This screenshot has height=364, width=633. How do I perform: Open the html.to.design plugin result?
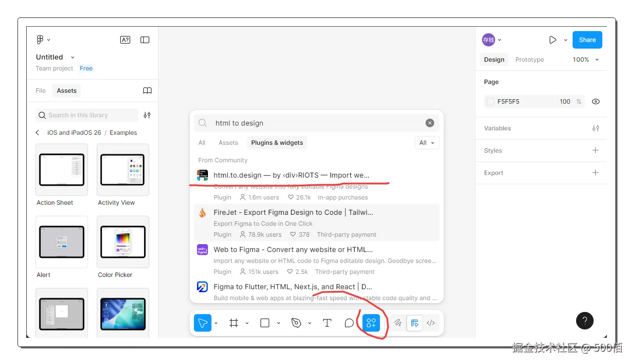click(316, 185)
